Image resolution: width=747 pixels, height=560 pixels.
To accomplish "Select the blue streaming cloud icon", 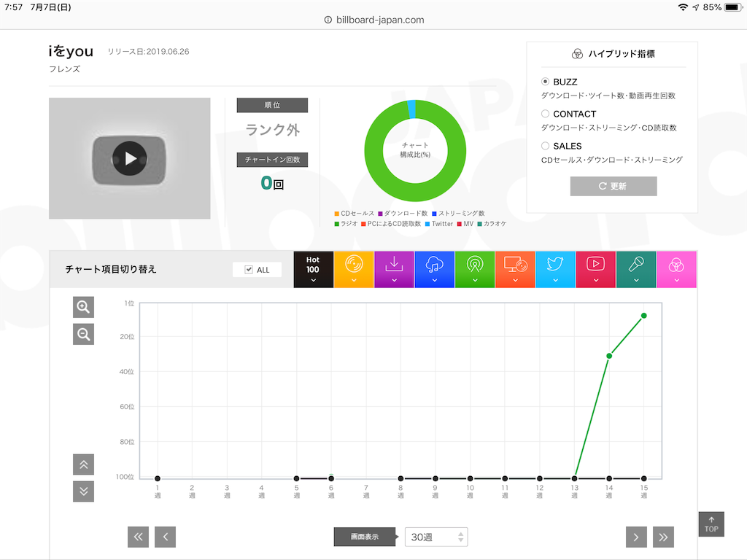I will coord(435,270).
